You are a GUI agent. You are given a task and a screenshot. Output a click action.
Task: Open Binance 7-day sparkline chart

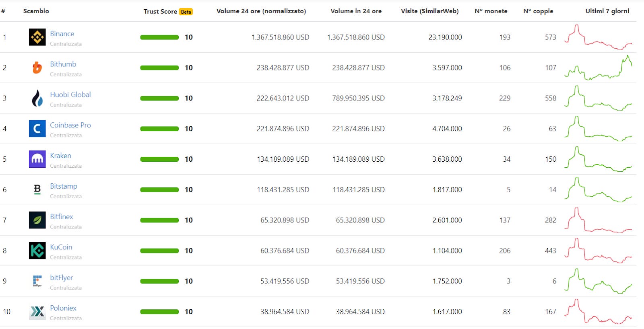click(598, 37)
